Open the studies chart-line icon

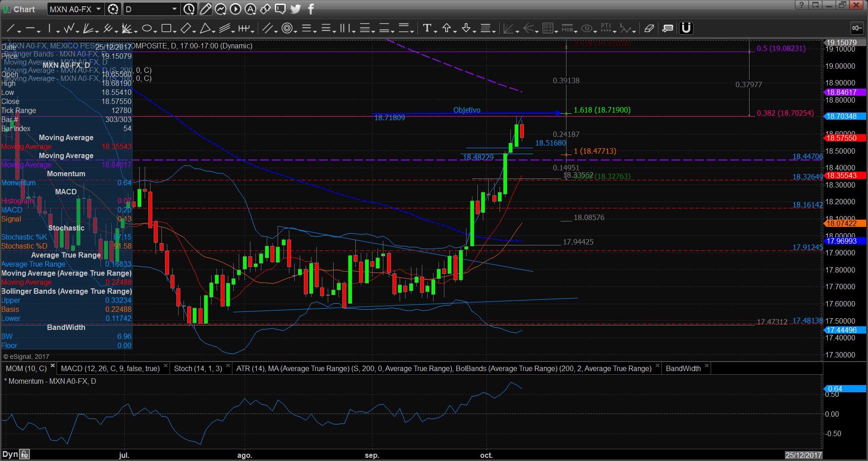pos(221,9)
